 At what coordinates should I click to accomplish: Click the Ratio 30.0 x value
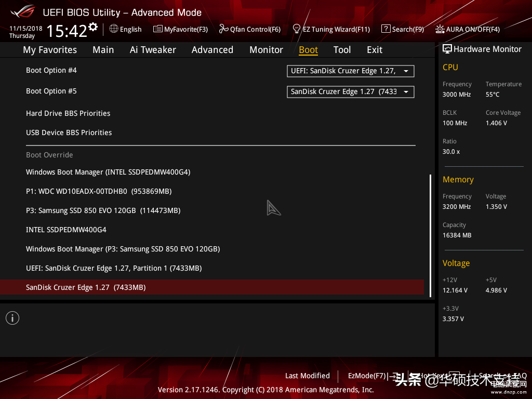(451, 152)
